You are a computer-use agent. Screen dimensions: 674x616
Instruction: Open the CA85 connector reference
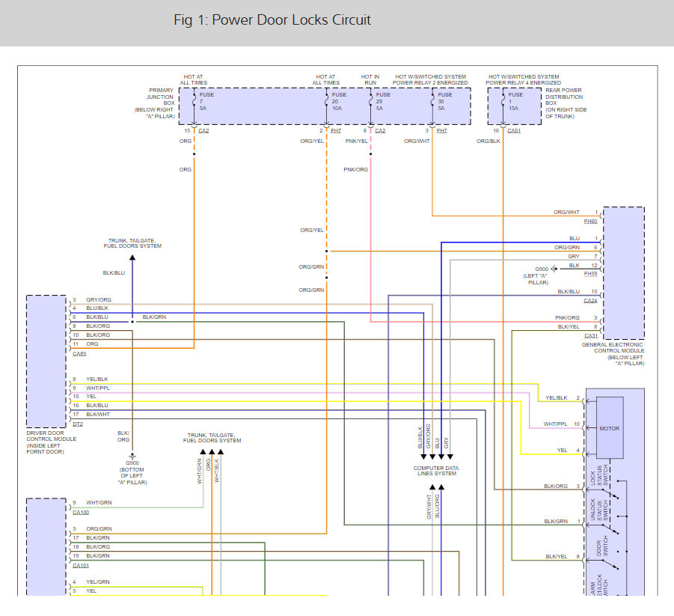click(79, 353)
